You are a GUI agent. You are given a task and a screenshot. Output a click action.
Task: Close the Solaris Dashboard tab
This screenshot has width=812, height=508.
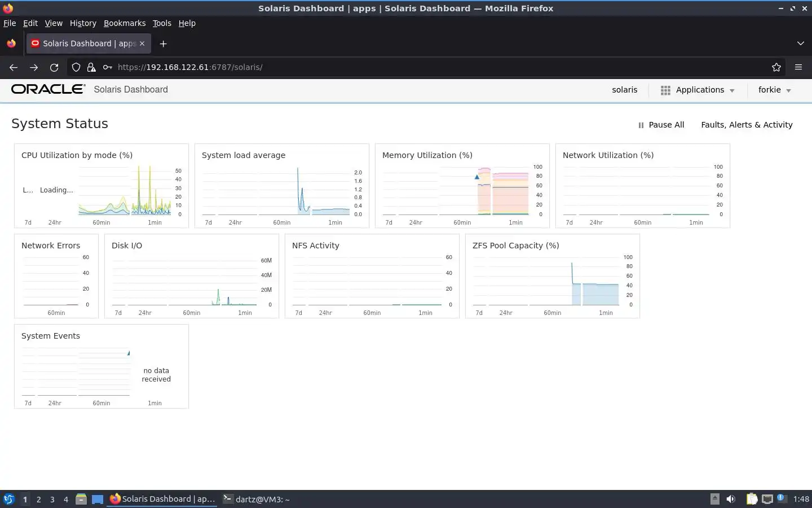click(142, 43)
